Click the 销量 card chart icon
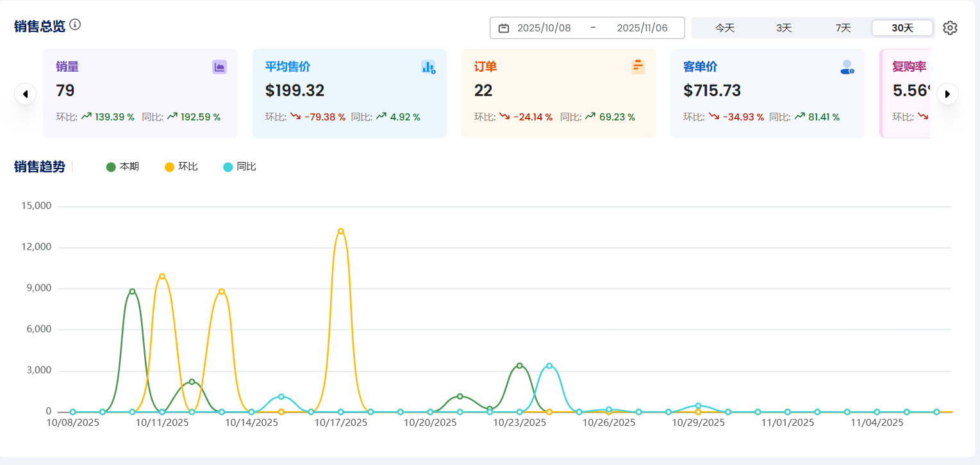The width and height of the screenshot is (980, 465). pos(219,67)
